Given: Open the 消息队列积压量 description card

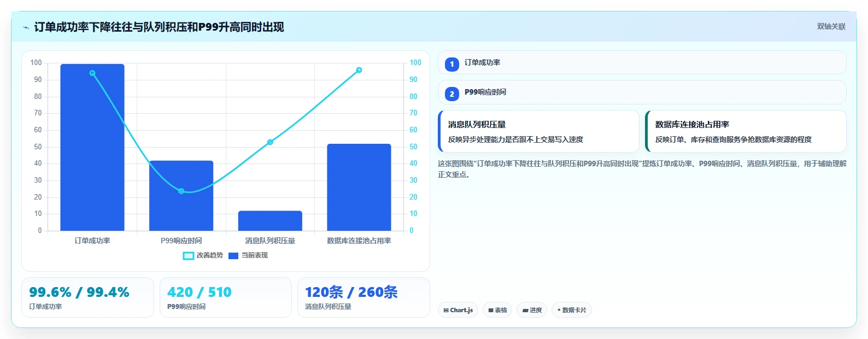Looking at the screenshot, I should click(539, 131).
